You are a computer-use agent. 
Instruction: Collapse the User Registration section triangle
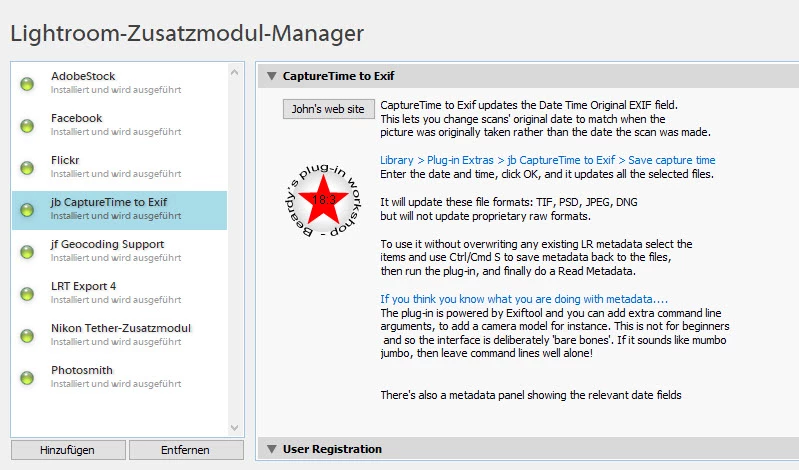272,449
